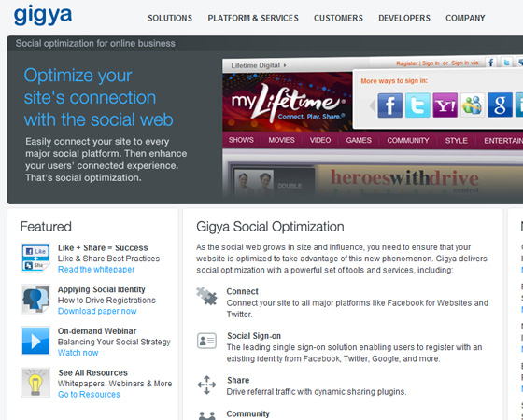This screenshot has width=523, height=420.
Task: Open the Watch now link
Action: [x=78, y=353]
